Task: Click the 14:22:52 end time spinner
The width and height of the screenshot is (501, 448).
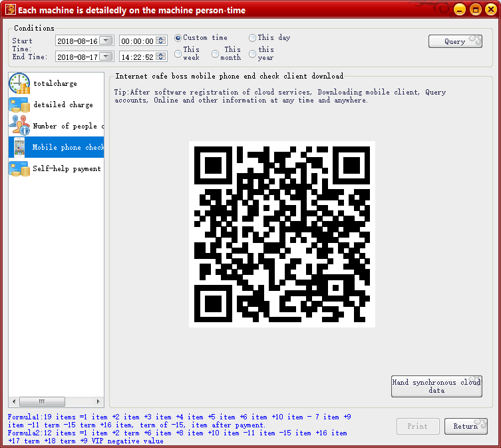Action: click(x=161, y=57)
